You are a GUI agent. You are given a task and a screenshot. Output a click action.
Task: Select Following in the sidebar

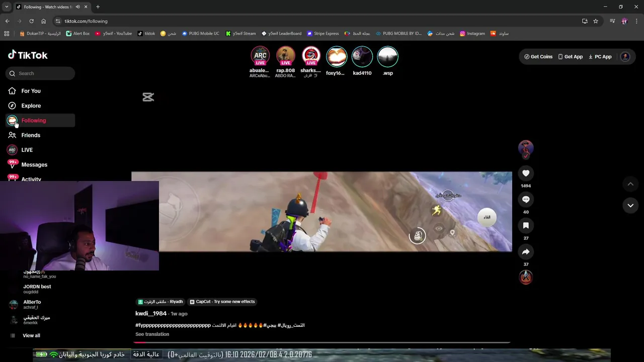40,120
